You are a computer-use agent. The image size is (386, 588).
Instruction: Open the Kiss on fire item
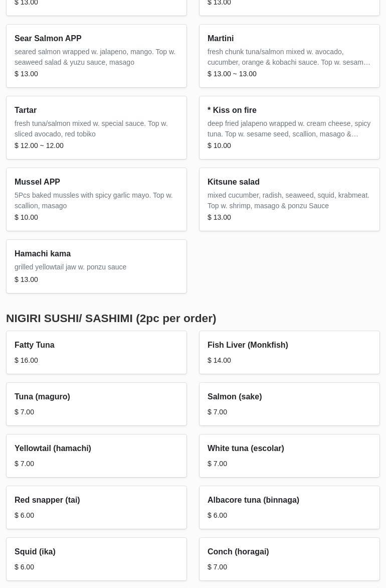289,127
